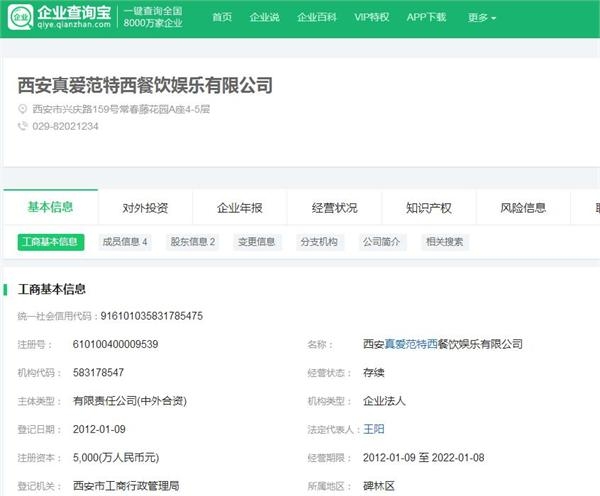
Task: Click the registration date 2012-01-09 value
Action: coord(99,429)
